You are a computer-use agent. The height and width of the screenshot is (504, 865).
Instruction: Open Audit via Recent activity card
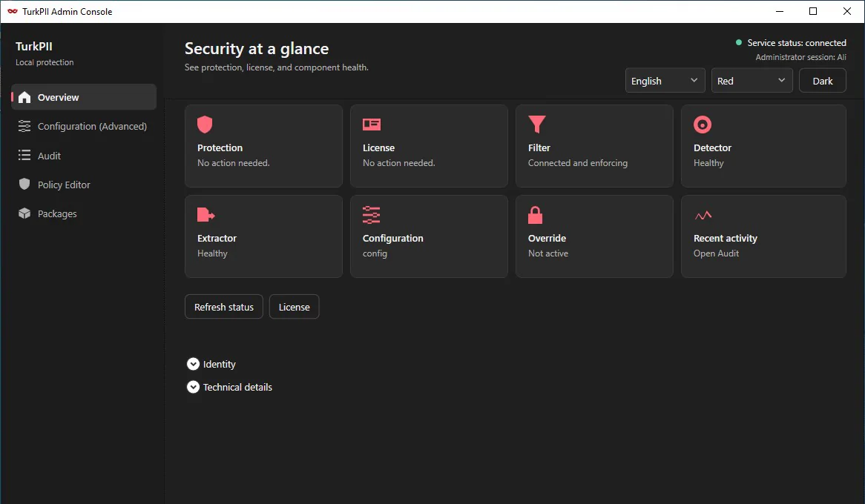[763, 236]
